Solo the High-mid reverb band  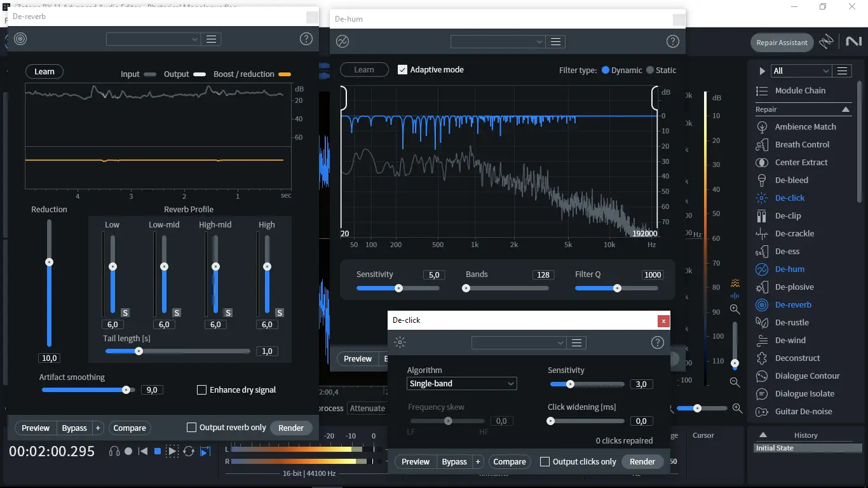pos(228,313)
